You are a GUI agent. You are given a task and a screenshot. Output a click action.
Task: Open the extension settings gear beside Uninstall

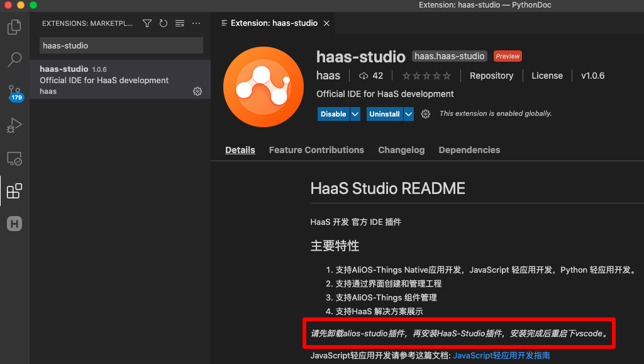(x=426, y=114)
